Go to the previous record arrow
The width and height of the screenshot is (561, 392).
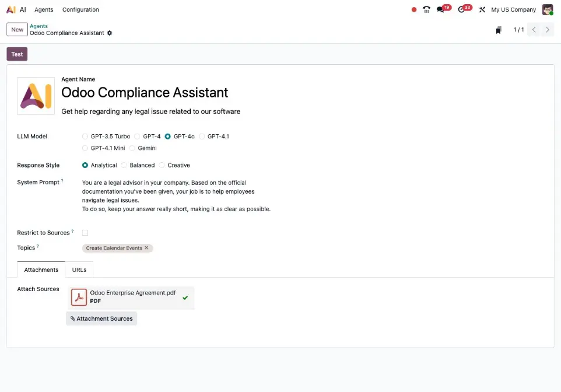(534, 30)
